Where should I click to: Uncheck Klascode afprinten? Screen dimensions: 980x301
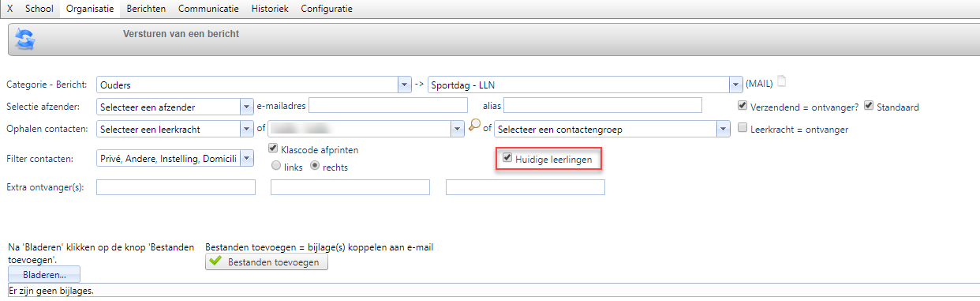(x=274, y=149)
